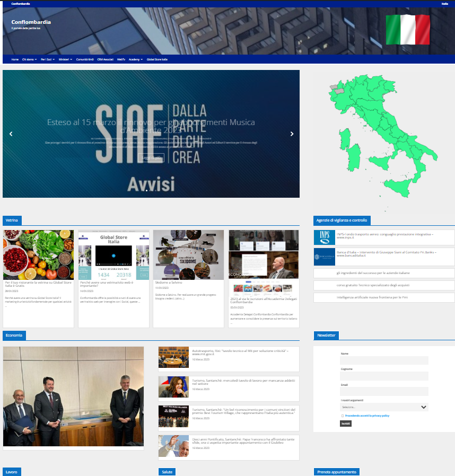Open the thumbnail of the woman beside a flag
Screen dimensions: 455x476
(x=173, y=387)
